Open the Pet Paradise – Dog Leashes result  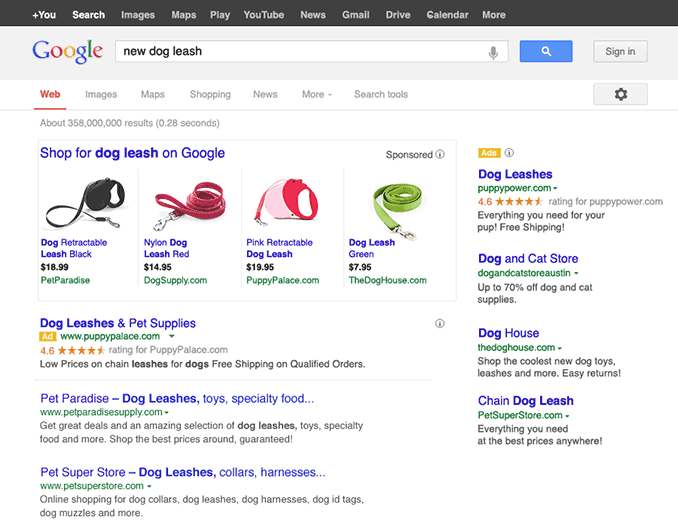coord(177,398)
